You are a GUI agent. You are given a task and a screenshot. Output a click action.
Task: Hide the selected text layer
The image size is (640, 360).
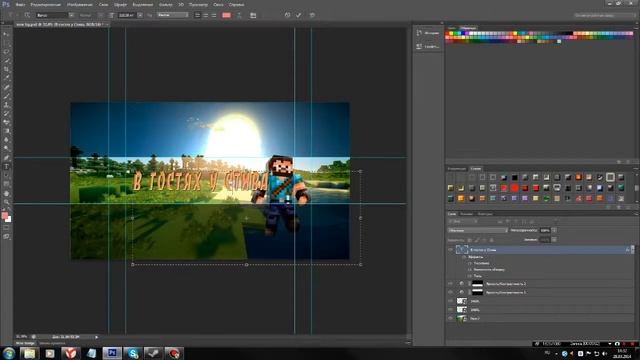(451, 249)
